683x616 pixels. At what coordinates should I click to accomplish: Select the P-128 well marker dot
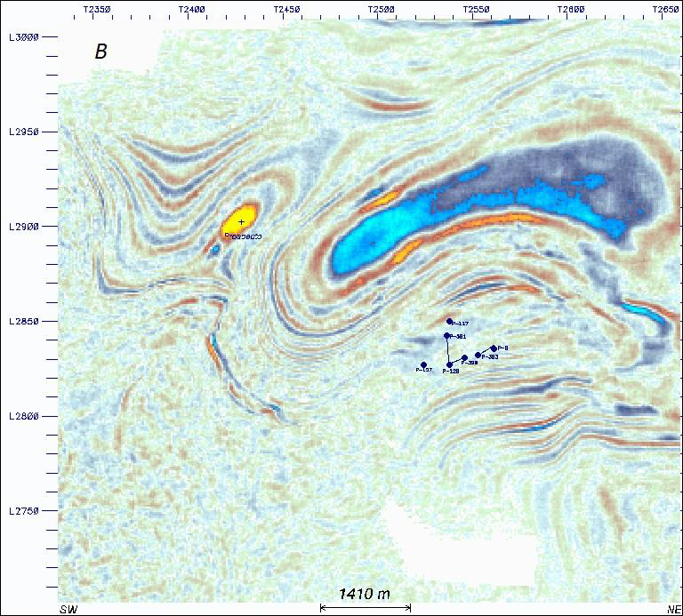point(449,364)
